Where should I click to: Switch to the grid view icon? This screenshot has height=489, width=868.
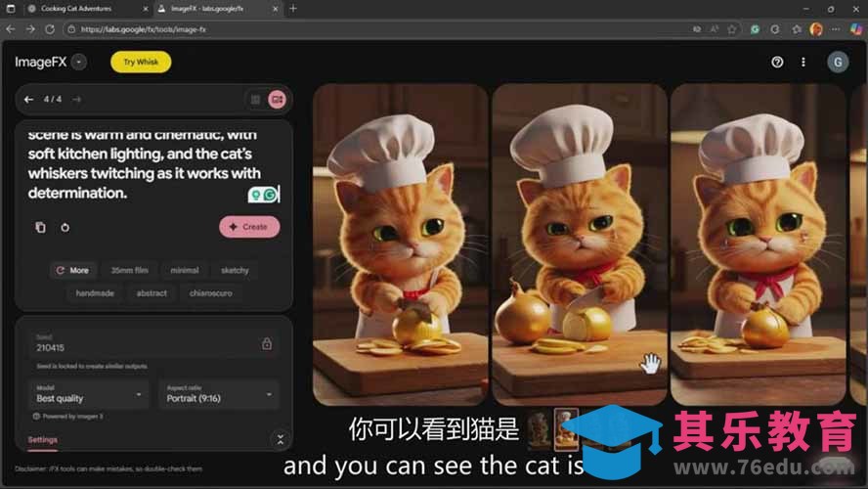coord(255,99)
